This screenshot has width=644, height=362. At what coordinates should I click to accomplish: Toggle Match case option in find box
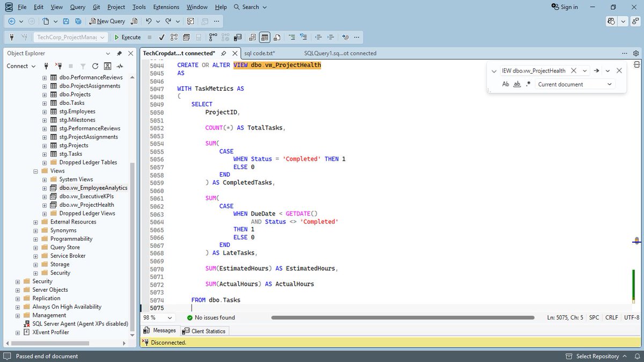pos(506,84)
